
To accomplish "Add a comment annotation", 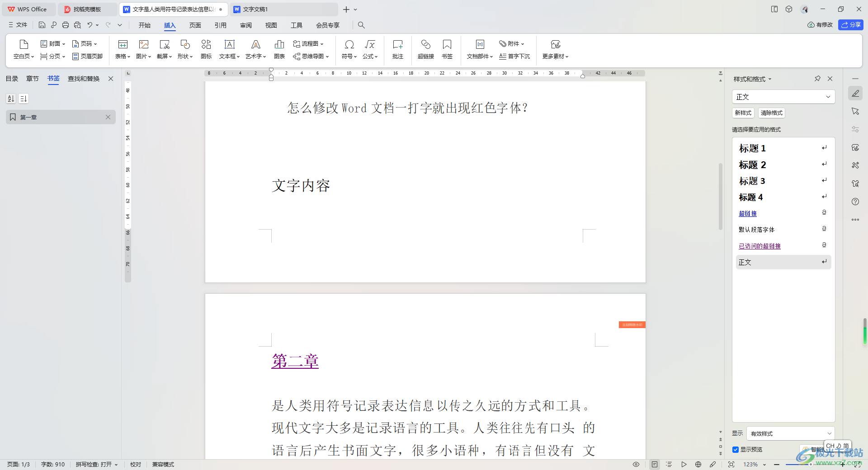I will coord(398,49).
